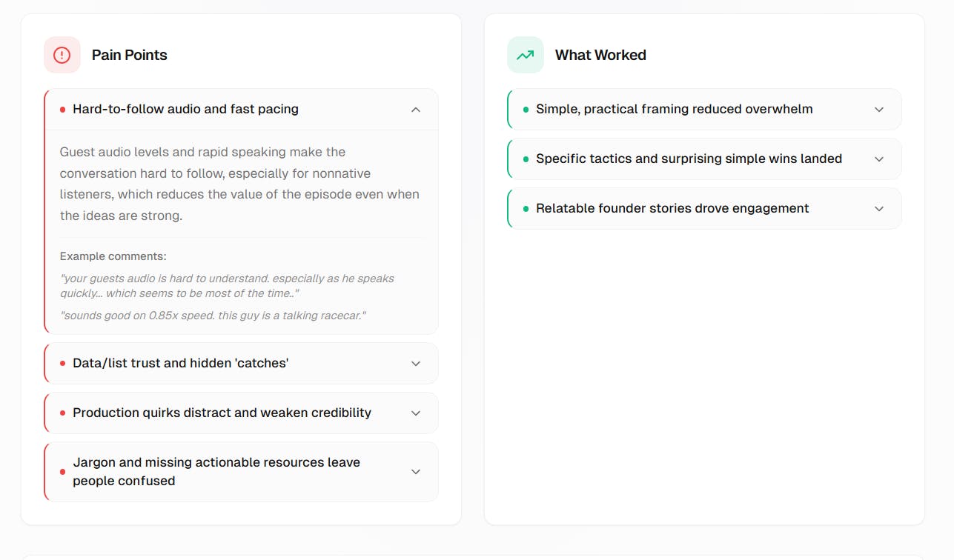Click 'Hard-to-follow audio and fast pacing' title

(185, 110)
